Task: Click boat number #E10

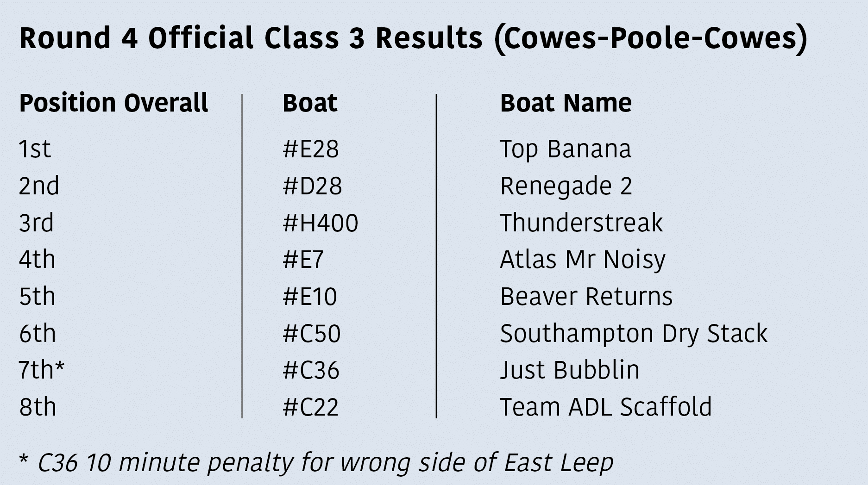Action: pos(310,296)
